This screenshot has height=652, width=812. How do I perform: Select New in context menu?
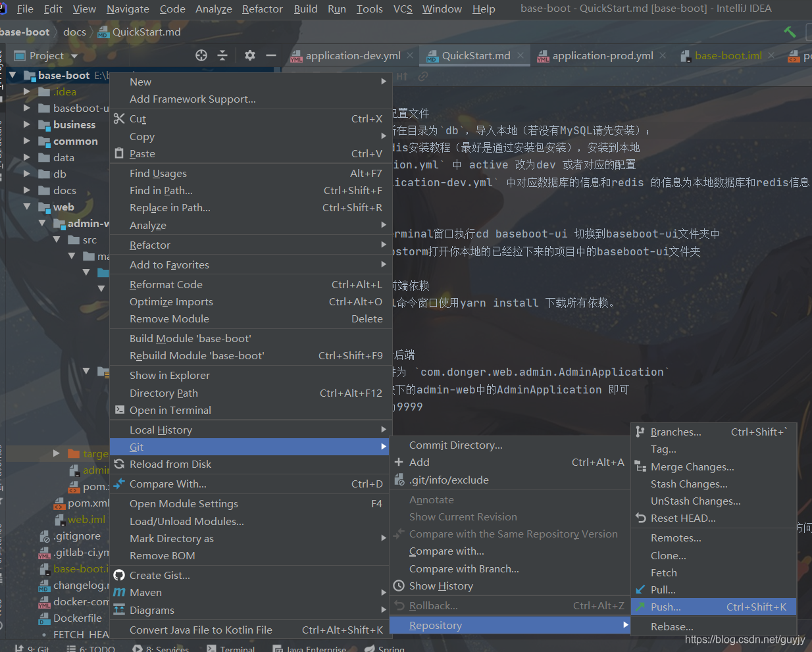(x=251, y=82)
